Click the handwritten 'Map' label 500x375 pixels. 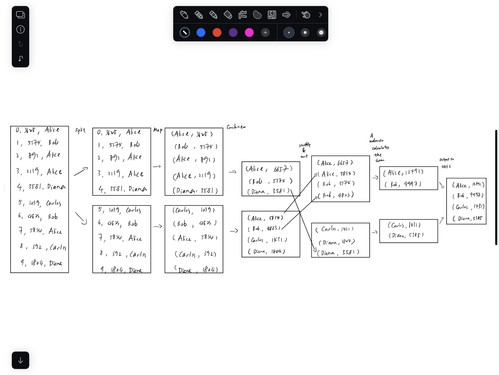pyautogui.click(x=158, y=130)
